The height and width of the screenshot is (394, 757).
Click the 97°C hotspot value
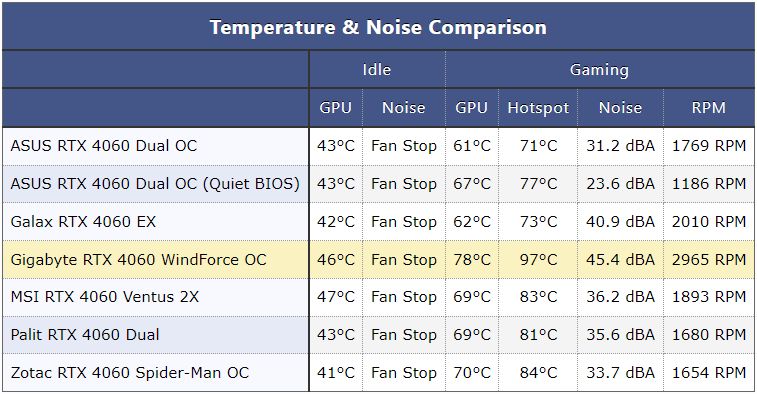point(538,260)
